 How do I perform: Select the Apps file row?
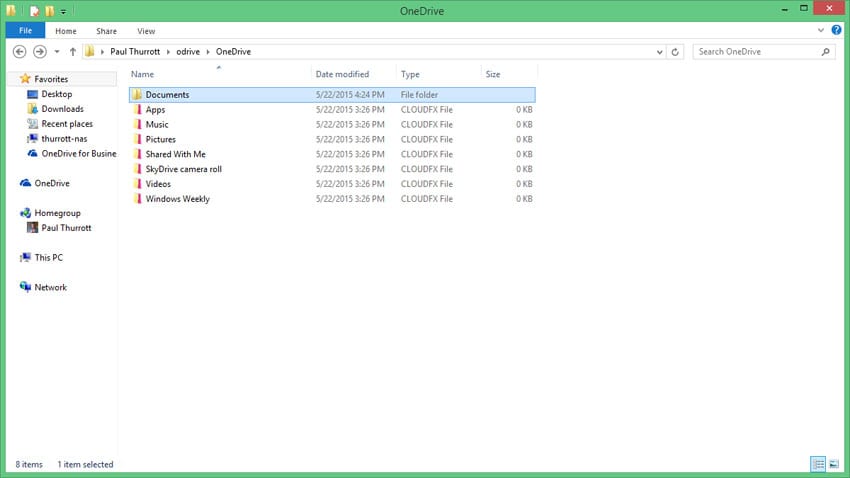tap(332, 109)
